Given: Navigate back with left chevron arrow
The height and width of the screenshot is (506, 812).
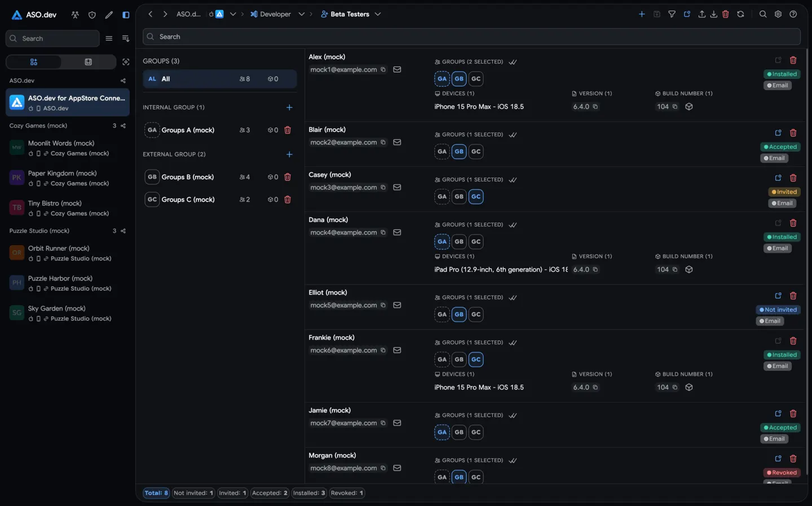Looking at the screenshot, I should point(151,14).
